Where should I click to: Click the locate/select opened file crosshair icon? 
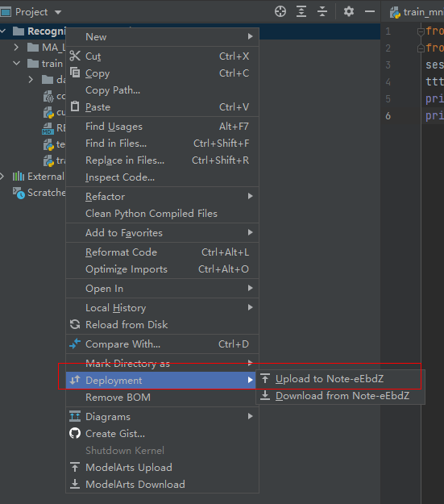point(280,11)
